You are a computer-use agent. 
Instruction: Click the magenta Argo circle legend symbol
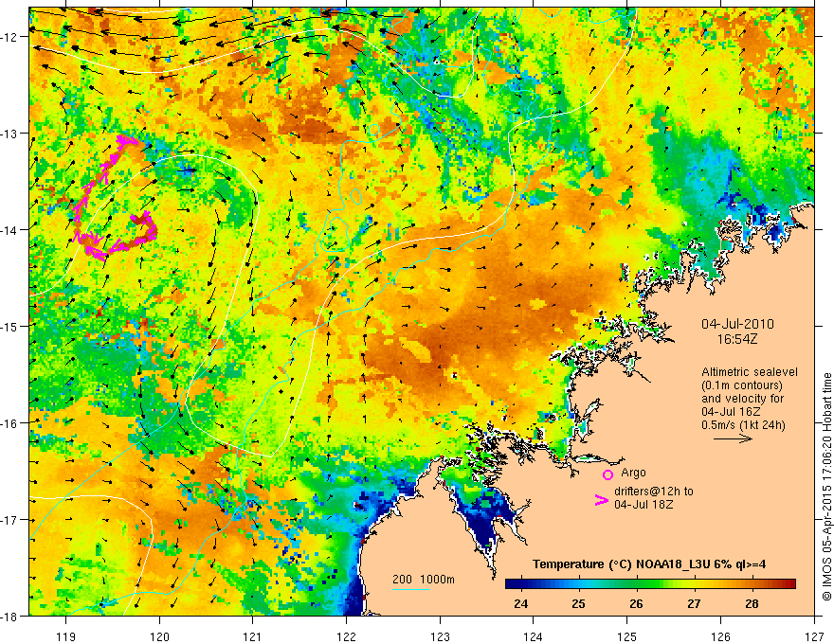(607, 474)
